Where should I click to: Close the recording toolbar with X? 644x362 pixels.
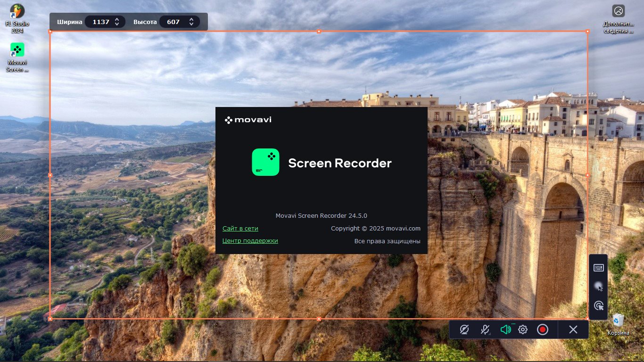573,329
